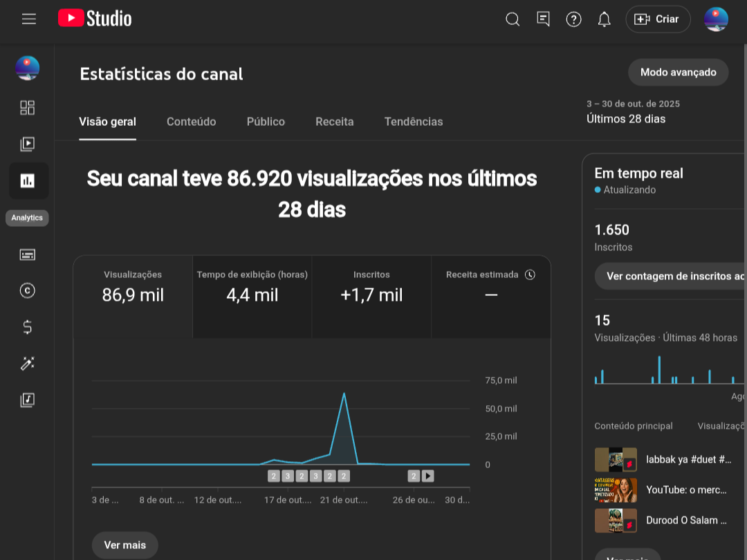Open the notifications bell
The width and height of the screenshot is (747, 560).
604,19
